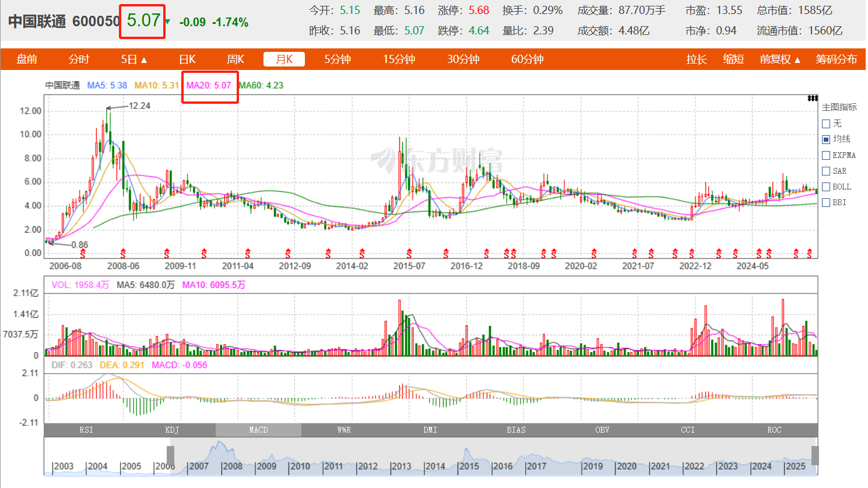Click the MACD: -0.056 value label

click(x=179, y=365)
